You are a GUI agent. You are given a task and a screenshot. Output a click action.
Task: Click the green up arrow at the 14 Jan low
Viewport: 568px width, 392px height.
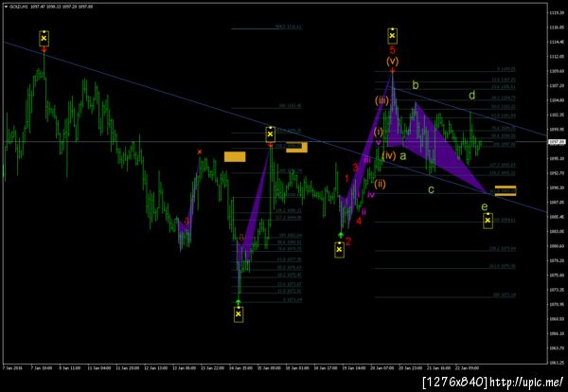(x=238, y=302)
